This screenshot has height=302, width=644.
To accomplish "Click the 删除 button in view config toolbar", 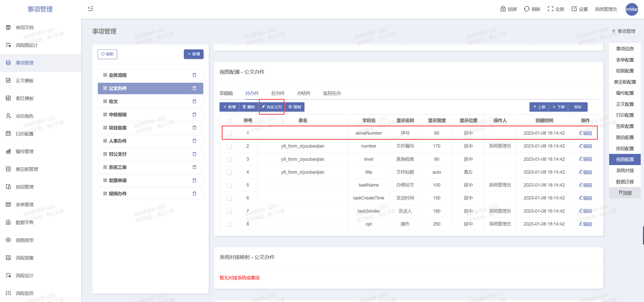I will tap(249, 107).
